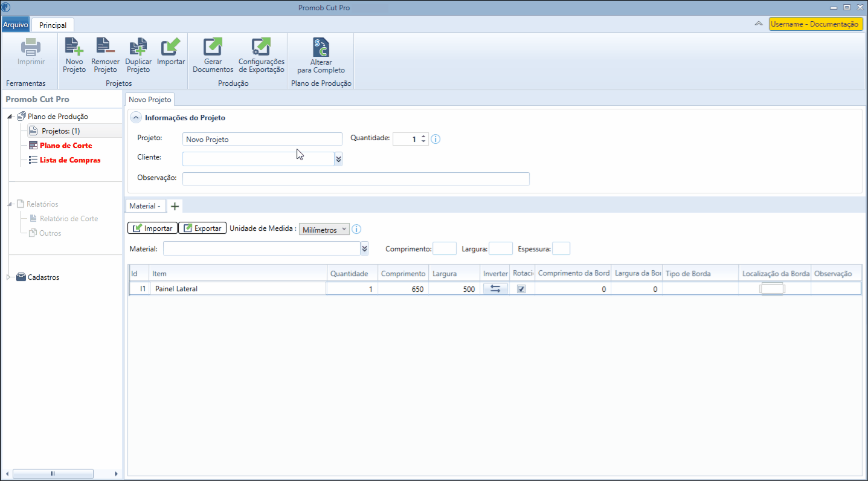Click the Quantidade column header

[x=352, y=274]
